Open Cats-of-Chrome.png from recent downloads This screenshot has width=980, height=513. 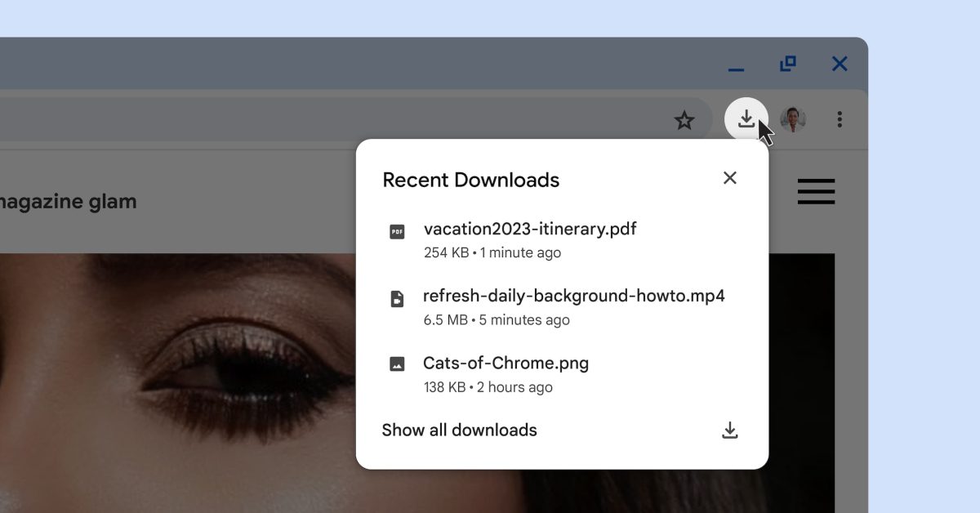coord(506,363)
